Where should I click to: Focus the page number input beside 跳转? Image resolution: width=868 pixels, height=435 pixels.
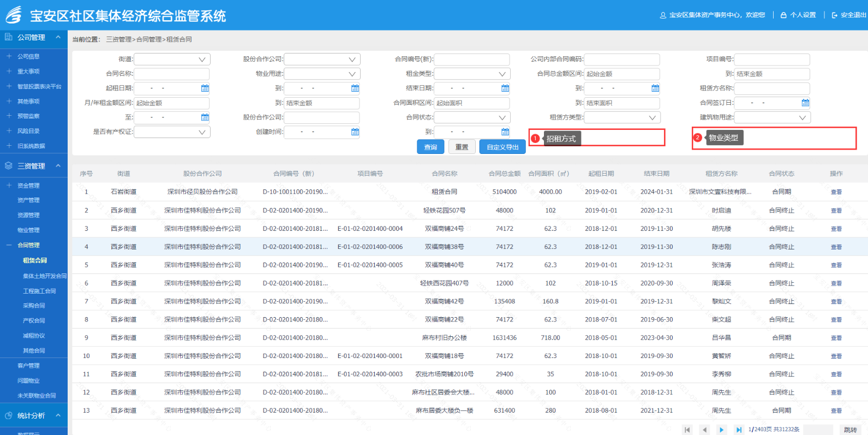[x=818, y=430]
